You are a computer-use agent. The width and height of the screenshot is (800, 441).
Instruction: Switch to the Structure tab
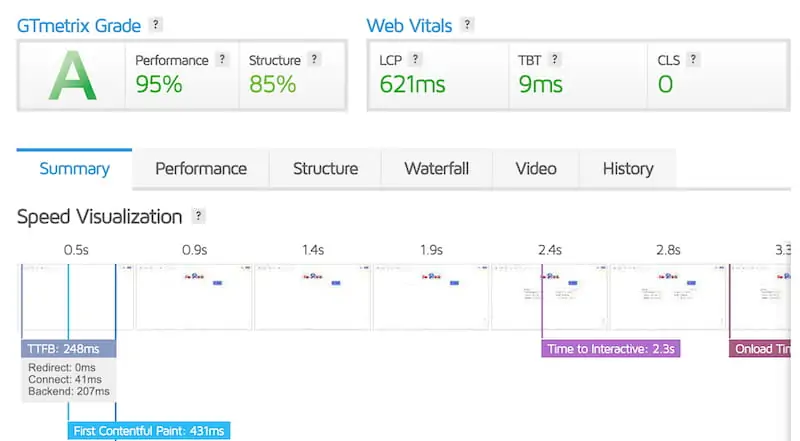coord(325,168)
